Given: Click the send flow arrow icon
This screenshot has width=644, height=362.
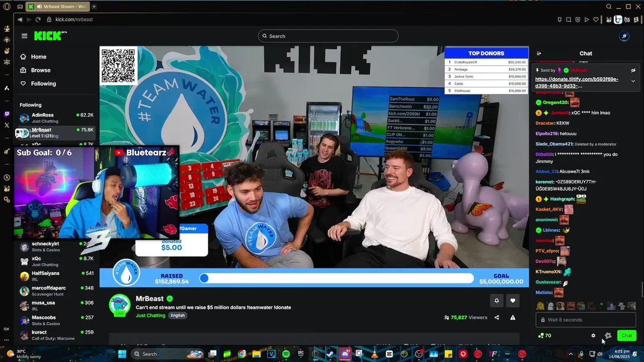Looking at the screenshot, I should click(587, 20).
